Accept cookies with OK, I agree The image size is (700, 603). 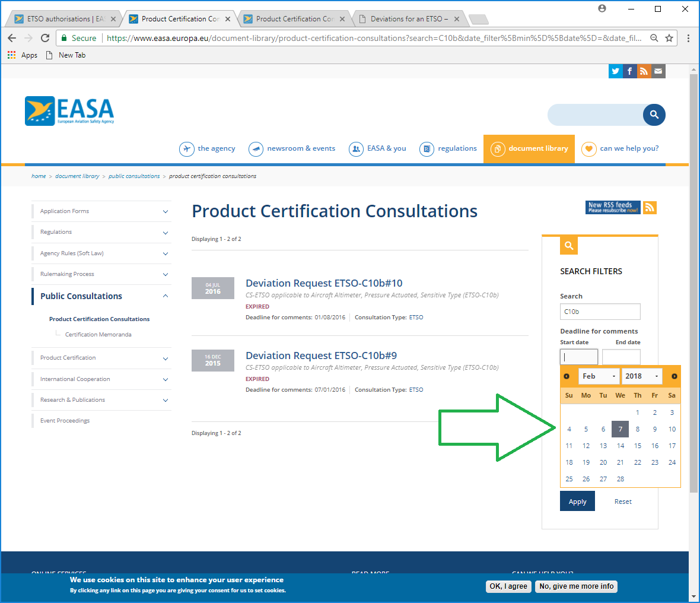508,586
